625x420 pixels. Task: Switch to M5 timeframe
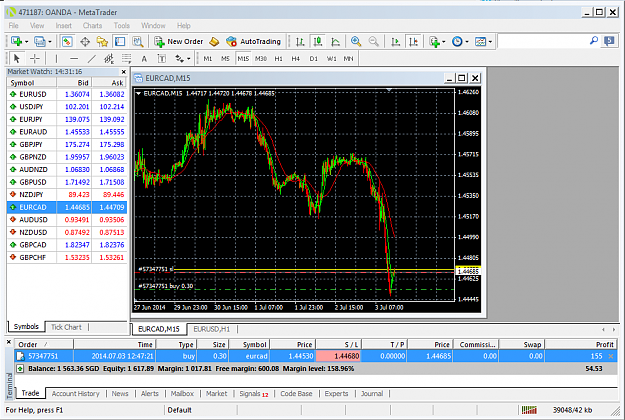225,59
